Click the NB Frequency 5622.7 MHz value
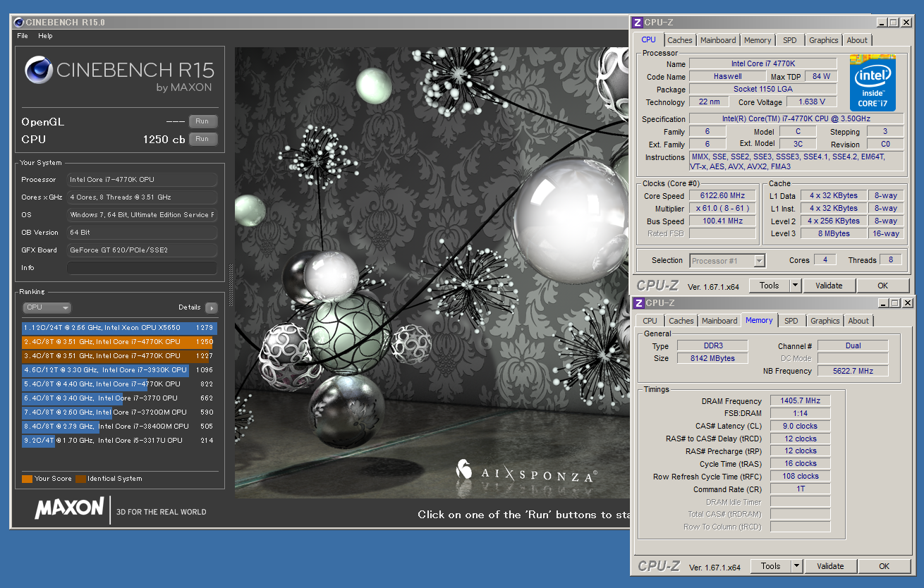The width and height of the screenshot is (924, 588). tap(853, 371)
